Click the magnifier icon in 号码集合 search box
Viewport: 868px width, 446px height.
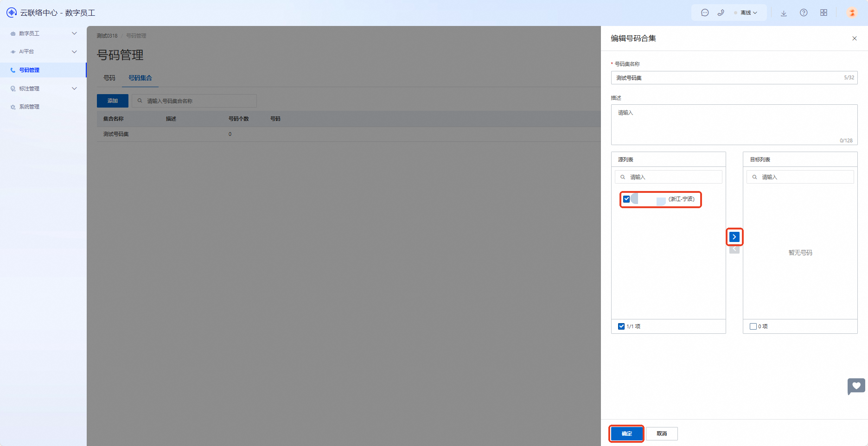(x=140, y=101)
